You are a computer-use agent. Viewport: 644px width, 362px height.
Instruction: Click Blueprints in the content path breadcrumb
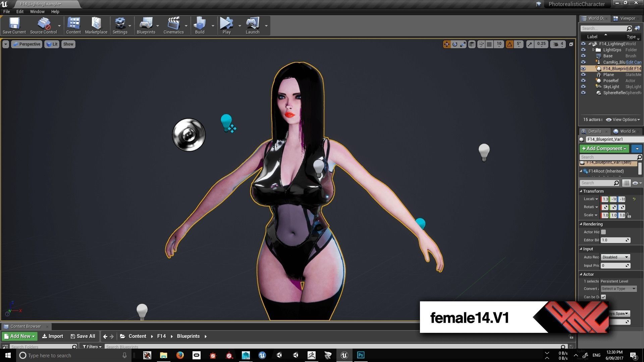[x=188, y=336]
